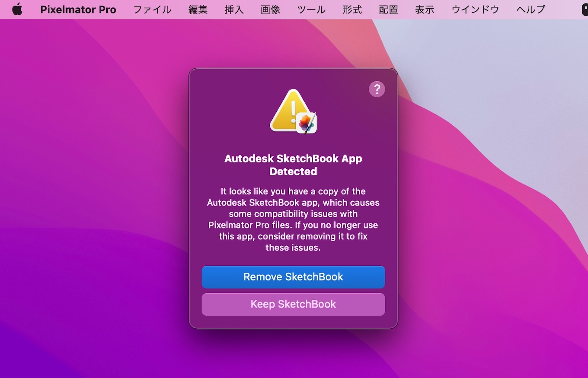Open the 表示 menu
The height and width of the screenshot is (378, 588).
(425, 10)
